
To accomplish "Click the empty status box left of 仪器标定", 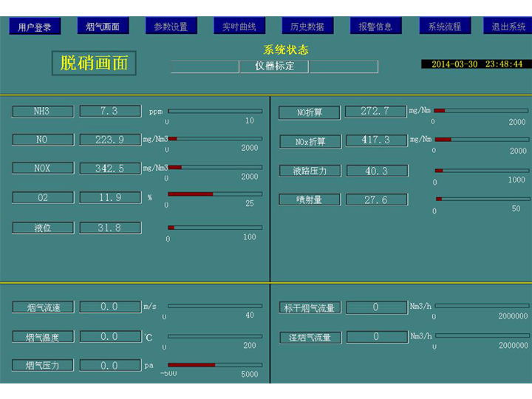I will (205, 66).
